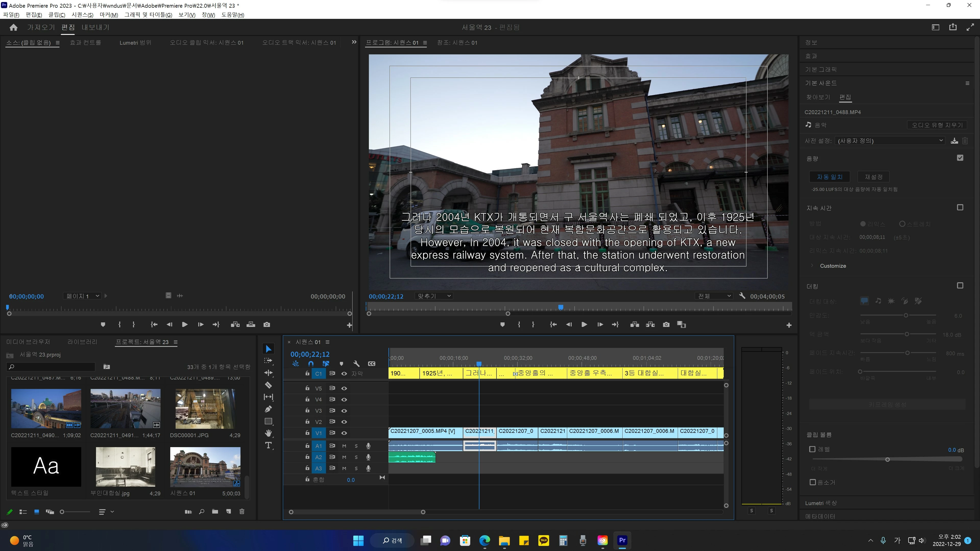Click the 클립 볼륨 레벨 slider handle
This screenshot has height=551, width=980.
887,459
